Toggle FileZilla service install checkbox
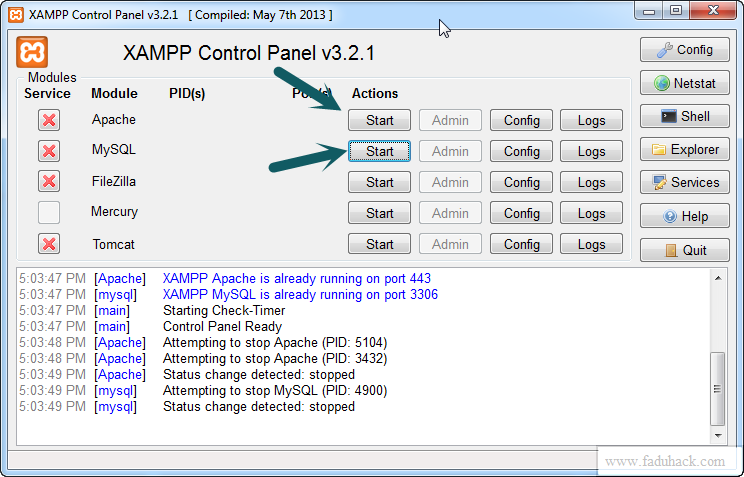Screen dimensions: 744x477 pyautogui.click(x=49, y=181)
